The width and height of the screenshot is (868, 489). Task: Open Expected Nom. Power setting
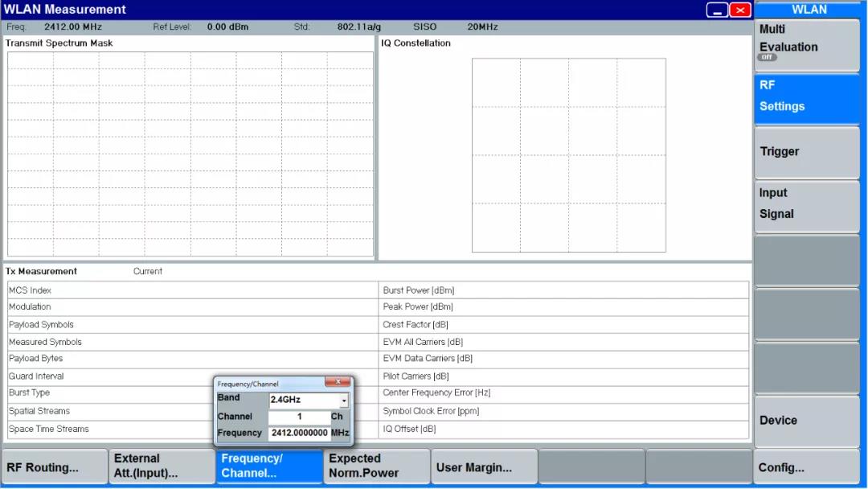pyautogui.click(x=376, y=466)
